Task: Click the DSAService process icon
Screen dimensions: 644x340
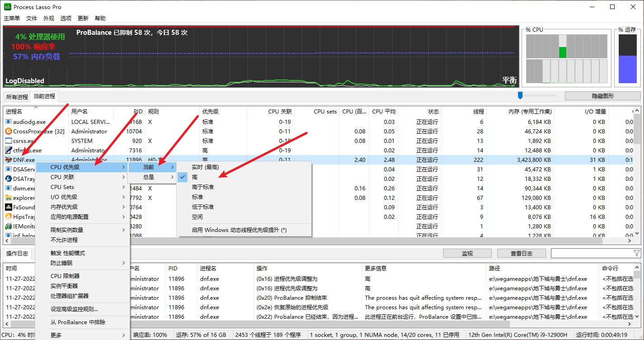Action: 8,169
